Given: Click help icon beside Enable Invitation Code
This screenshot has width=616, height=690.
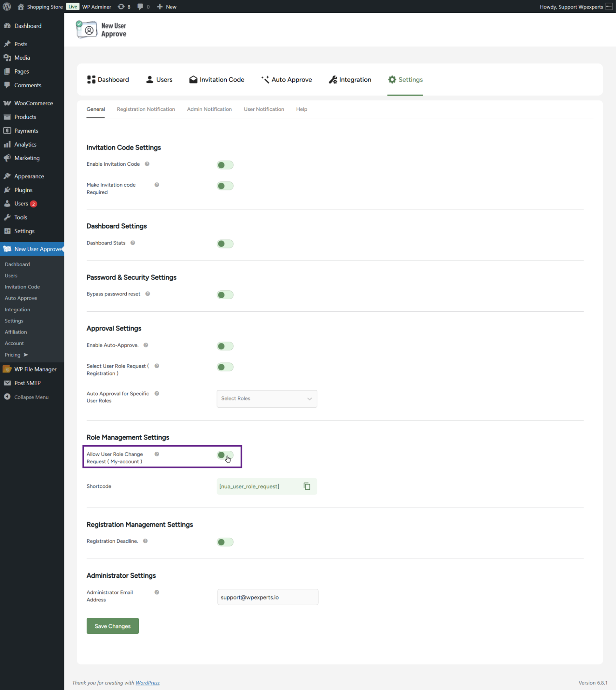Looking at the screenshot, I should coord(147,164).
